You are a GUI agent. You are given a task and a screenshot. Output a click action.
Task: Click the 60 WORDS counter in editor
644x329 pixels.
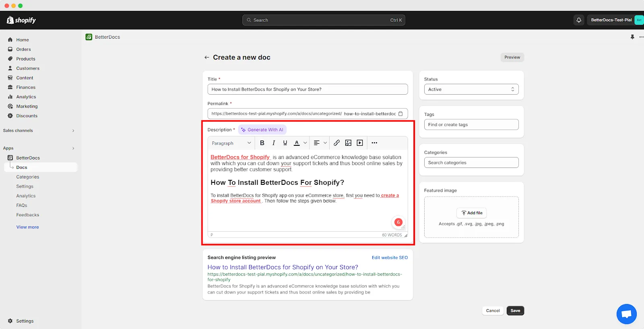[x=392, y=235]
